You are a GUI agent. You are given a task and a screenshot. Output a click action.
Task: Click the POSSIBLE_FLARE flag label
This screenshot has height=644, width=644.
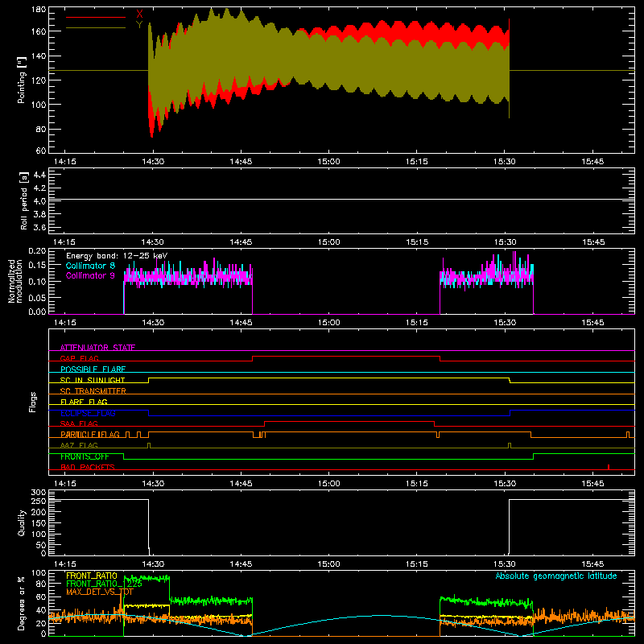[93, 369]
